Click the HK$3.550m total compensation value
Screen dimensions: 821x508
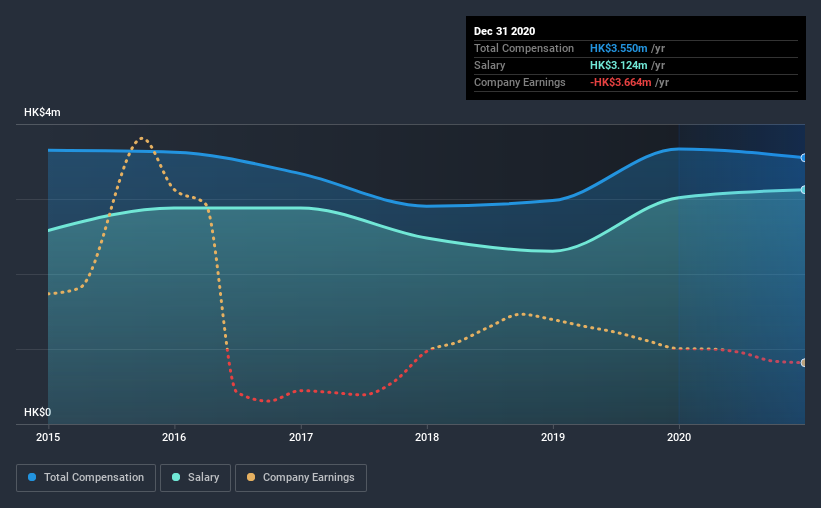[618, 48]
